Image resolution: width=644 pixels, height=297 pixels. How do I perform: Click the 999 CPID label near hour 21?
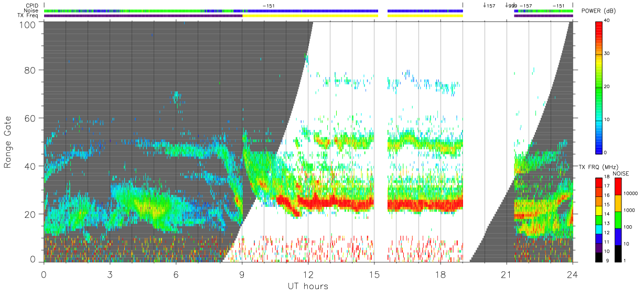pos(512,6)
